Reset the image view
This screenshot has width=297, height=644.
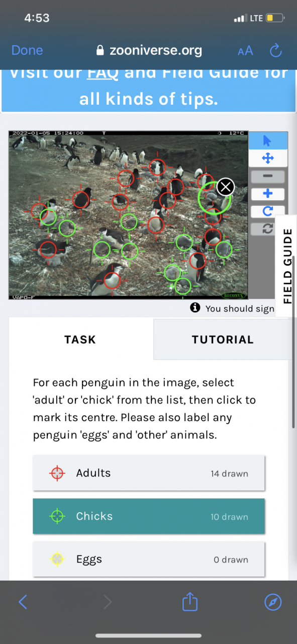pyautogui.click(x=267, y=229)
